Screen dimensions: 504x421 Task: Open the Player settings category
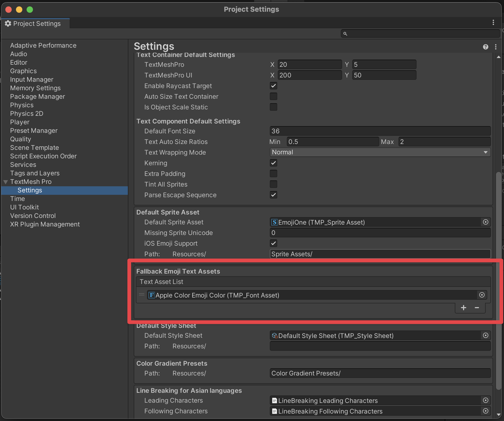pos(20,122)
